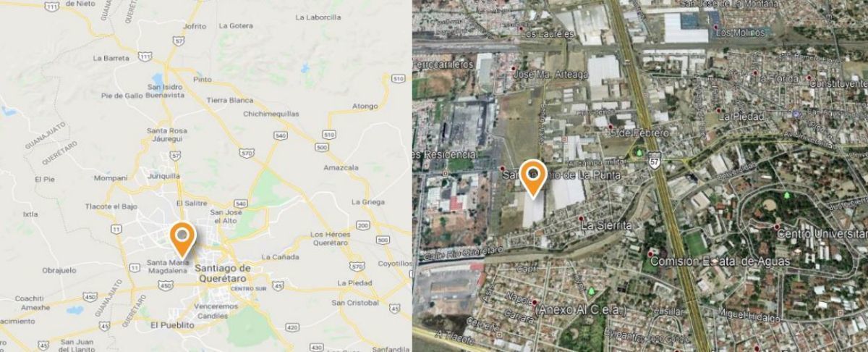
Task: Open the Comisión Estatal de Aguas label
Action: click(723, 261)
